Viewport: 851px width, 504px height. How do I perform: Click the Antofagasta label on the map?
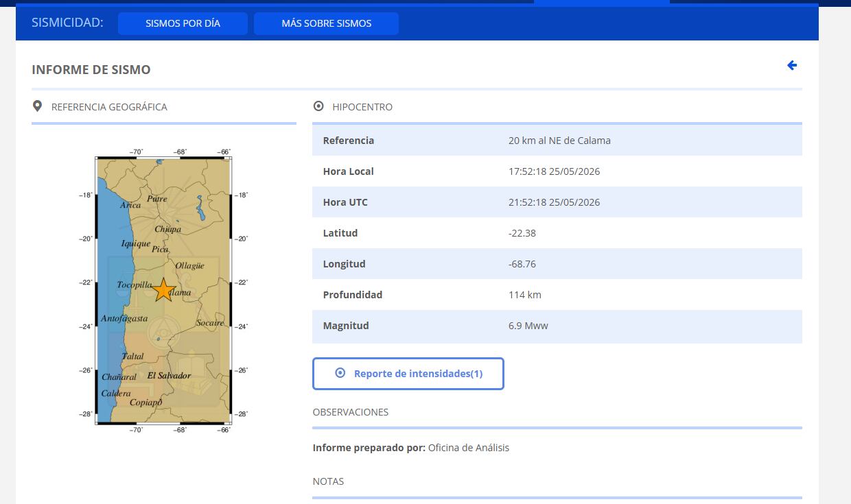[x=124, y=318]
